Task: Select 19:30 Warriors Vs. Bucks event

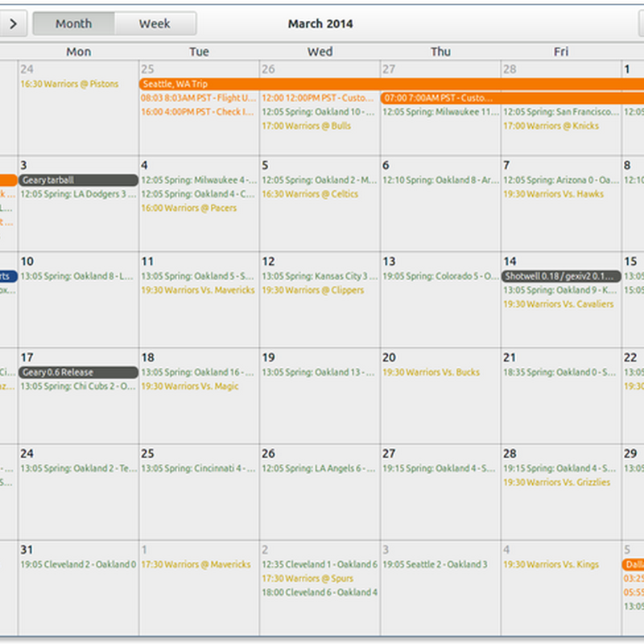Action: click(431, 372)
